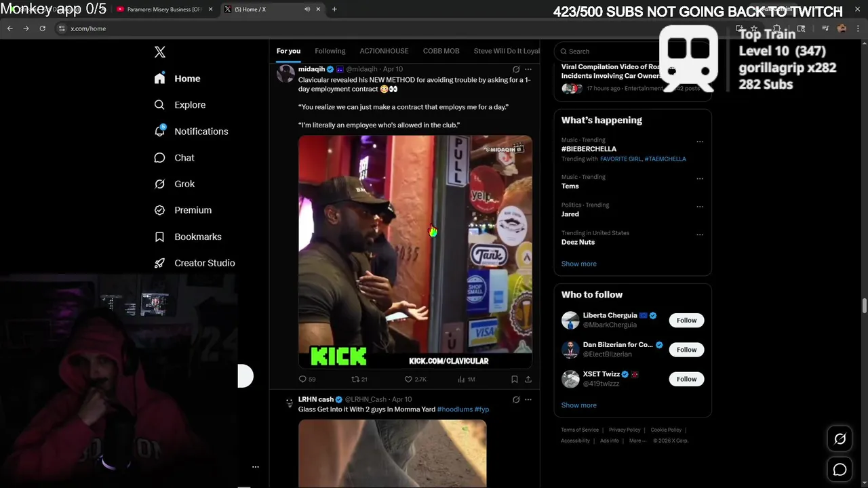Open FAVORITE GIRL trending link
The height and width of the screenshot is (488, 868).
point(620,159)
